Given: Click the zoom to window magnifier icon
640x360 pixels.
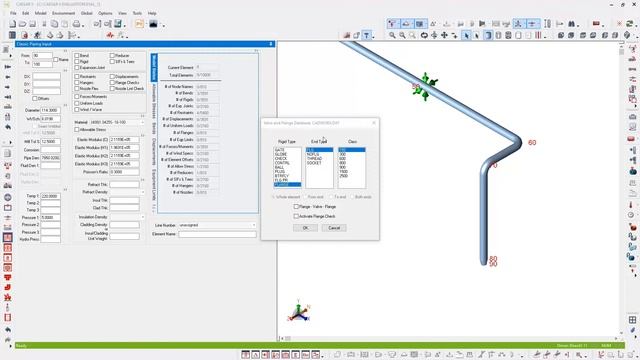Looking at the screenshot, I should click(412, 36).
